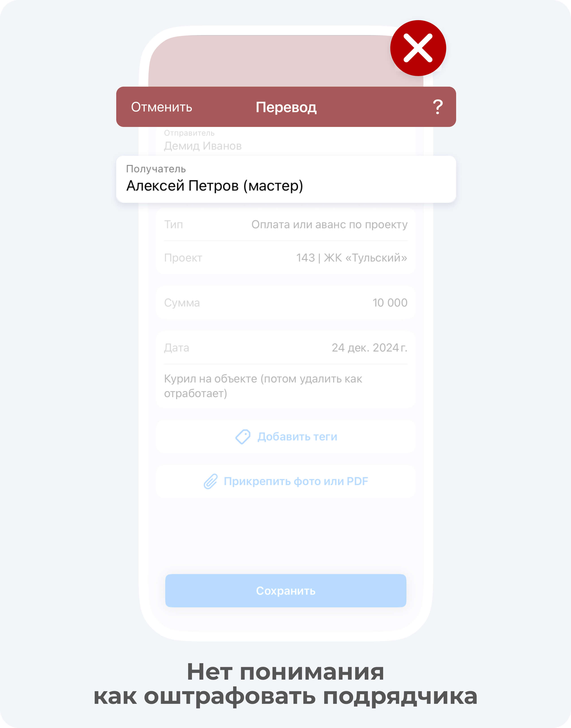
Task: Open the Дата picker 24 дек. 2024
Action: (286, 348)
